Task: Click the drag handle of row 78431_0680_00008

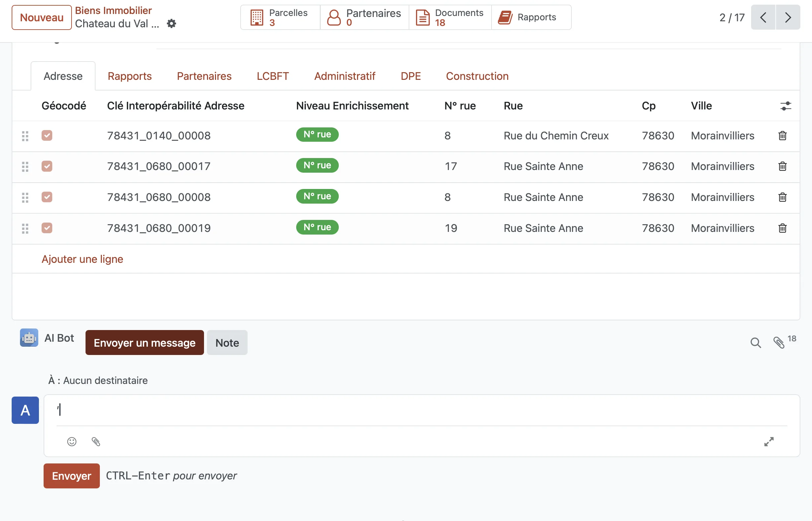Action: [25, 198]
